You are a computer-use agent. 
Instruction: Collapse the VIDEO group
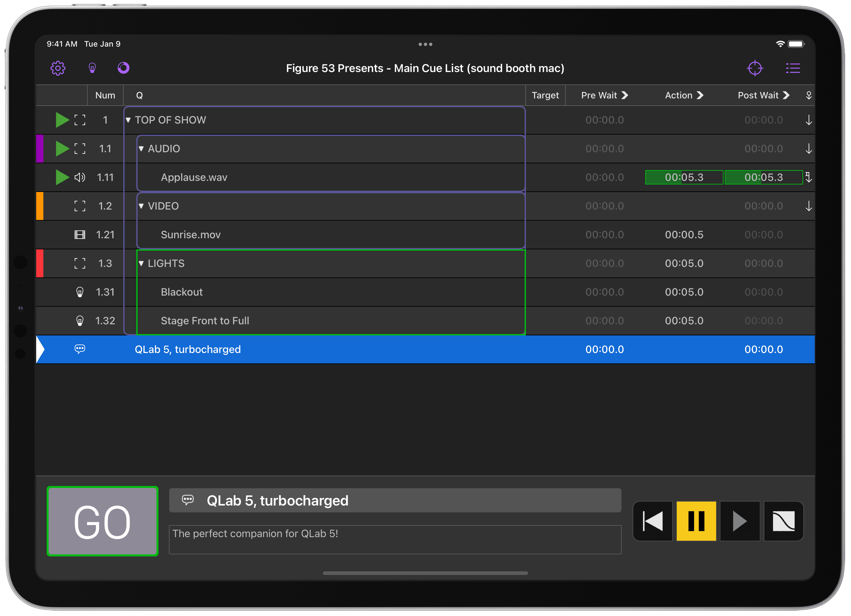pyautogui.click(x=141, y=206)
